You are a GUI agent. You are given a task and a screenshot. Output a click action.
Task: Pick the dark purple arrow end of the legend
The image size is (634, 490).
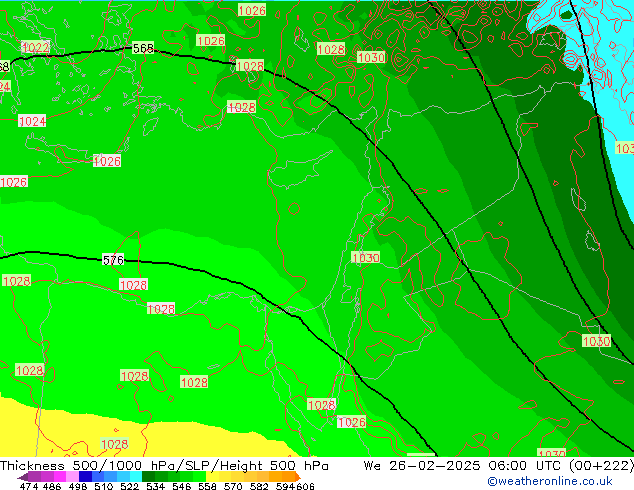pyautogui.click(x=23, y=477)
